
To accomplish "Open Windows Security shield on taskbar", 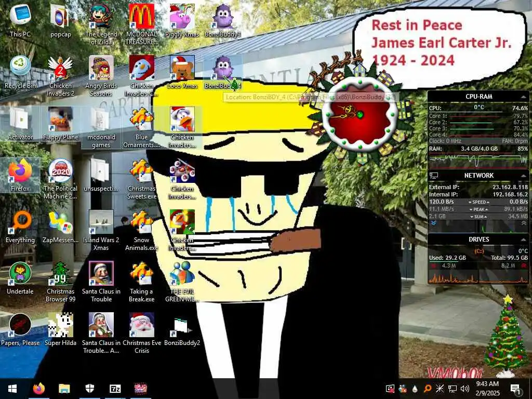I will click(x=89, y=389).
